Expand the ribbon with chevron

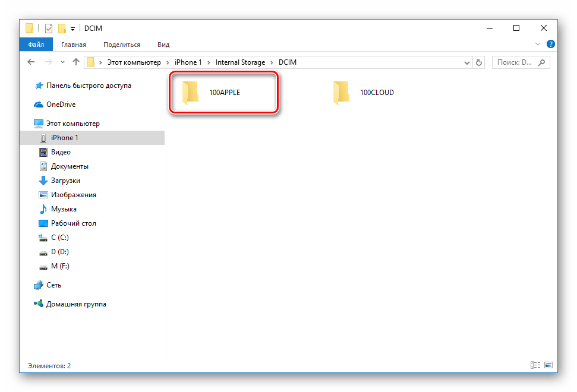click(x=538, y=45)
